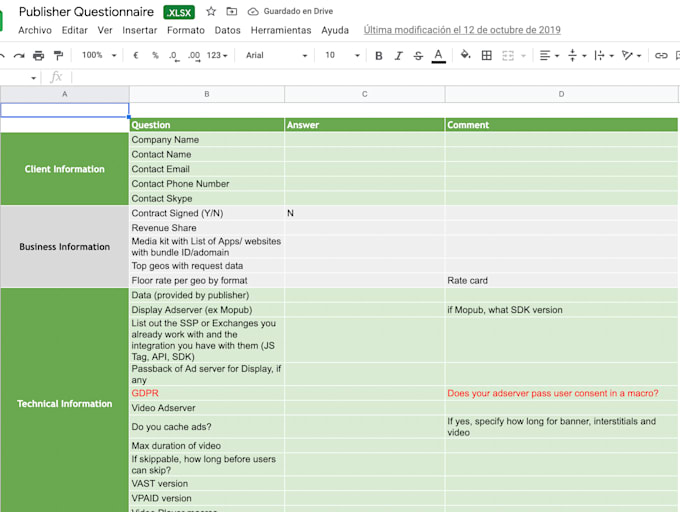This screenshot has height=512, width=680.
Task: Open the Herramientas menu
Action: click(281, 30)
